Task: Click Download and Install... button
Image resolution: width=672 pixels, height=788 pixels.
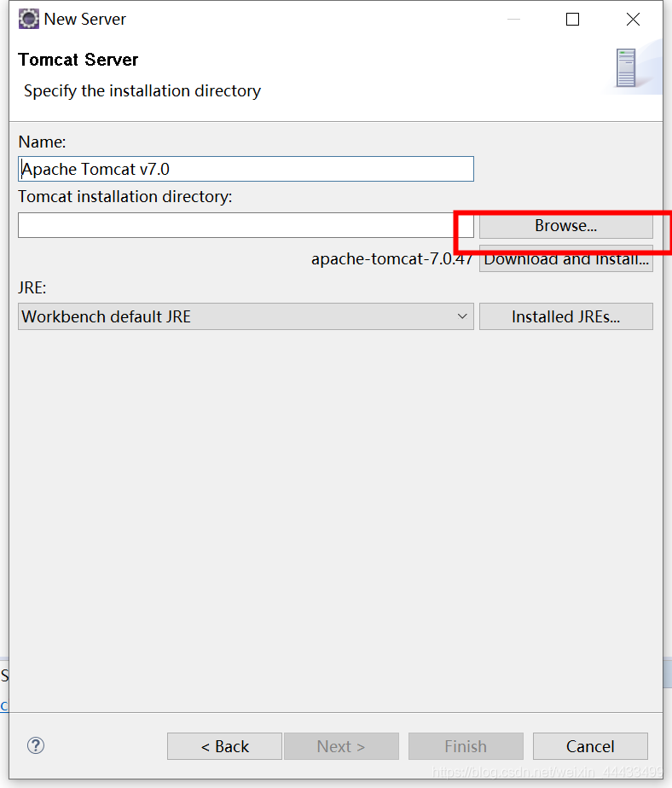Action: pos(566,259)
